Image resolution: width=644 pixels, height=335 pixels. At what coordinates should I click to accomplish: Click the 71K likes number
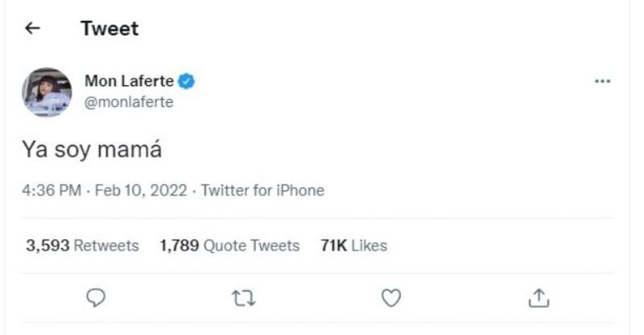click(333, 246)
